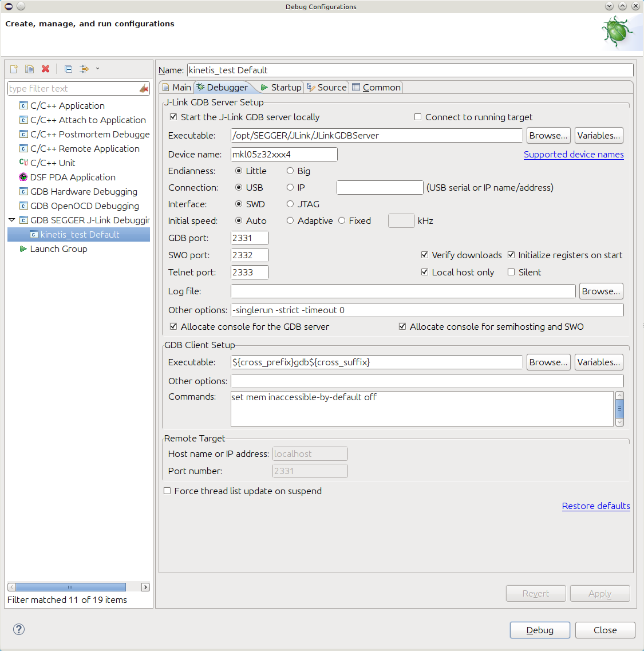The image size is (644, 651).
Task: Click in the Device name field
Action: pyautogui.click(x=284, y=155)
